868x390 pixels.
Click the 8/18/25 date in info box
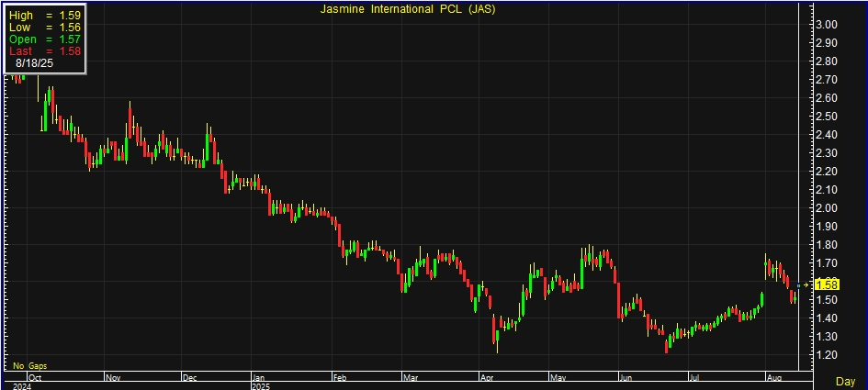34,63
